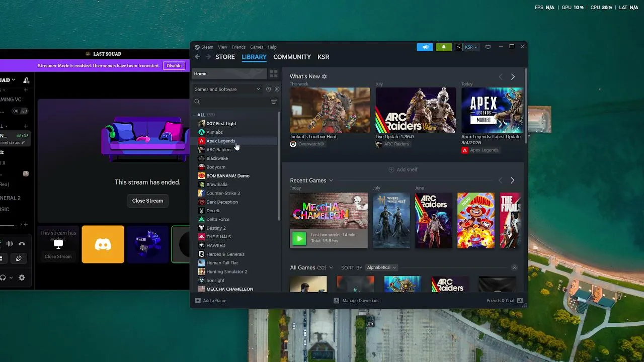Show recent activity clock filter in library
The width and height of the screenshot is (644, 362).
268,89
